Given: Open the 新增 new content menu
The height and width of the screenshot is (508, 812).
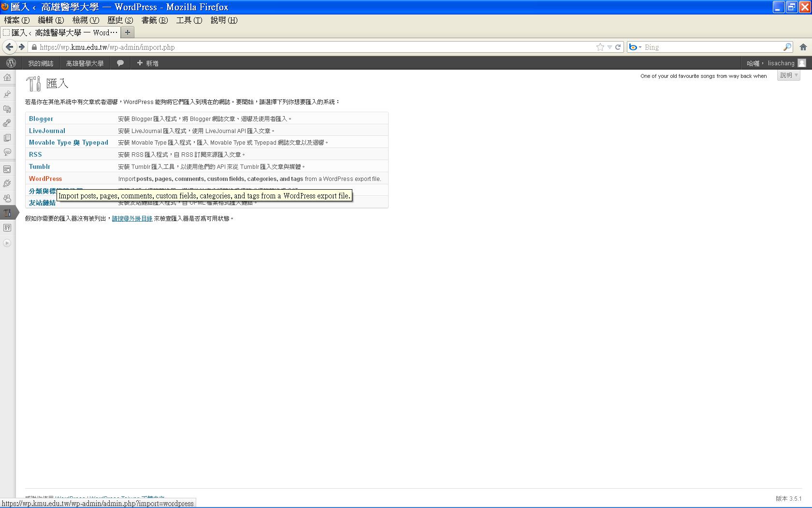Looking at the screenshot, I should pos(147,63).
